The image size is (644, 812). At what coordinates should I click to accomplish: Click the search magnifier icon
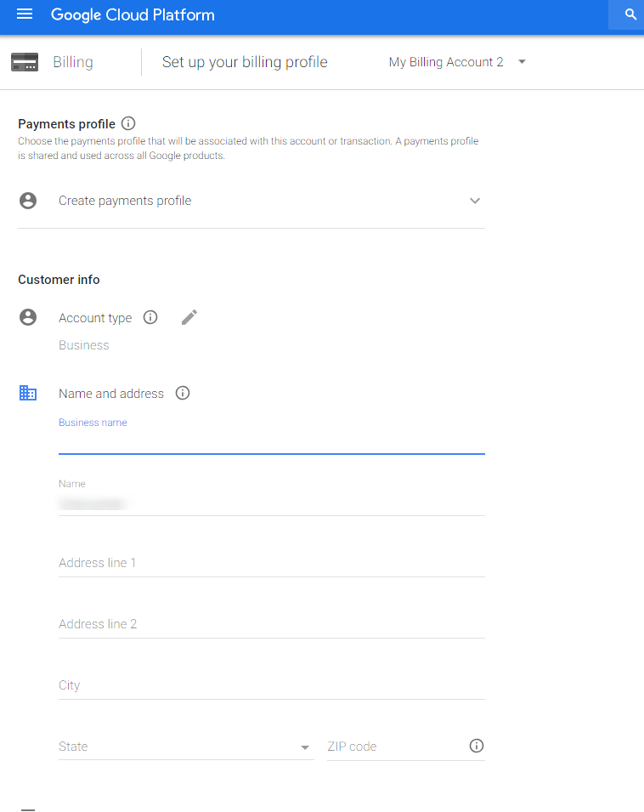(630, 14)
